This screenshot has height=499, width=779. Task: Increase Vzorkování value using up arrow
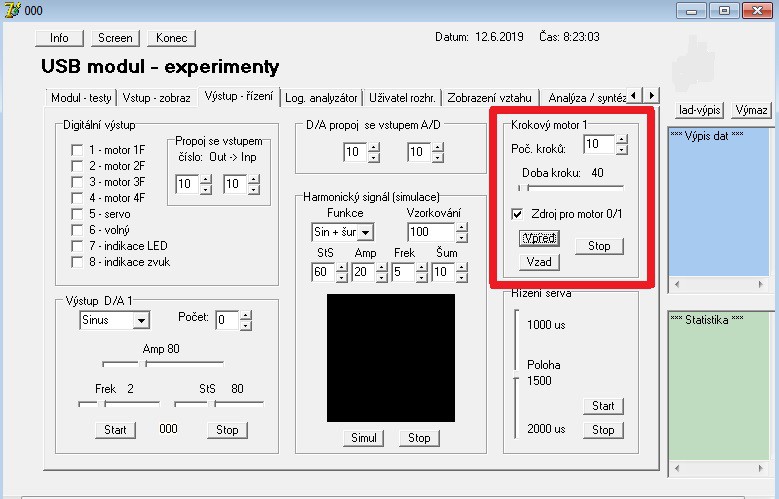tap(461, 227)
